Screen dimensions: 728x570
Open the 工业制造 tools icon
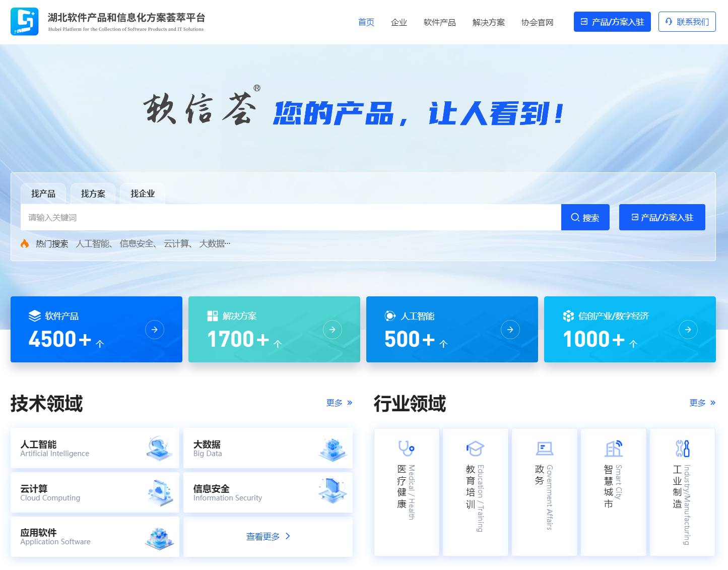click(x=682, y=448)
